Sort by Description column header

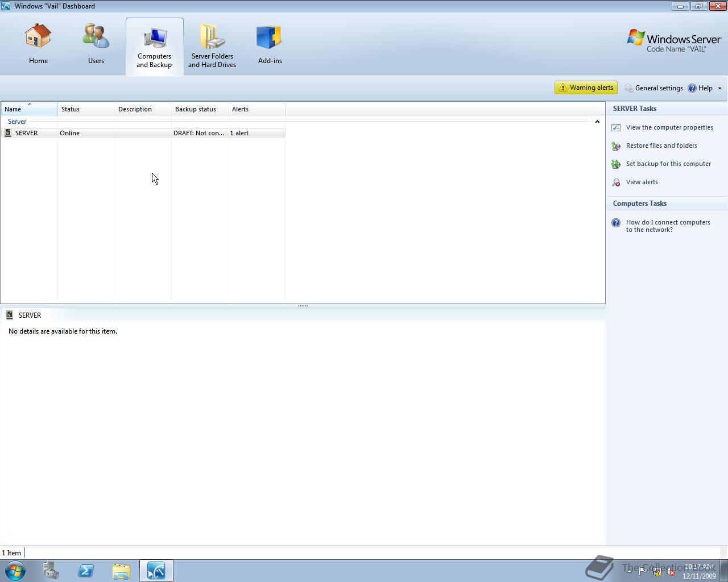[143, 109]
